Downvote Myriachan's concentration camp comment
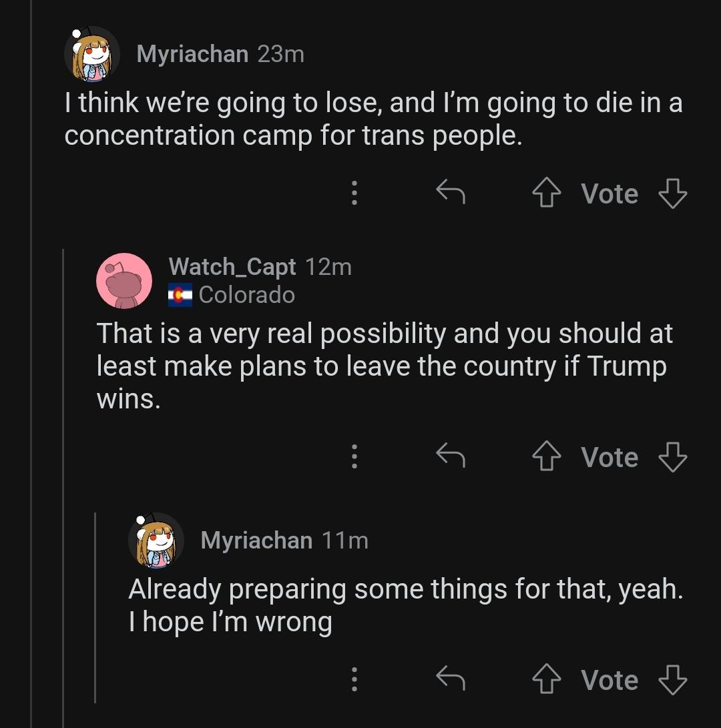This screenshot has width=721, height=728. coord(672,194)
